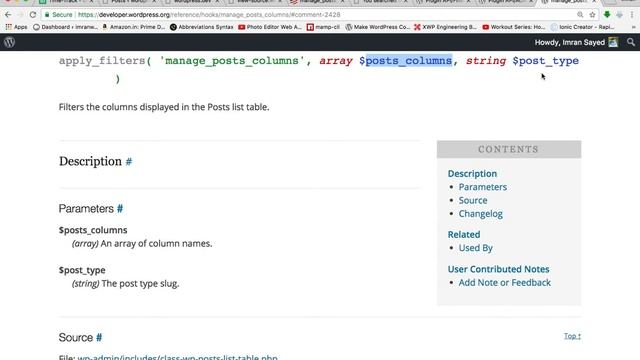640x360 pixels.
Task: Jump to Source in Contents
Action: pos(473,200)
